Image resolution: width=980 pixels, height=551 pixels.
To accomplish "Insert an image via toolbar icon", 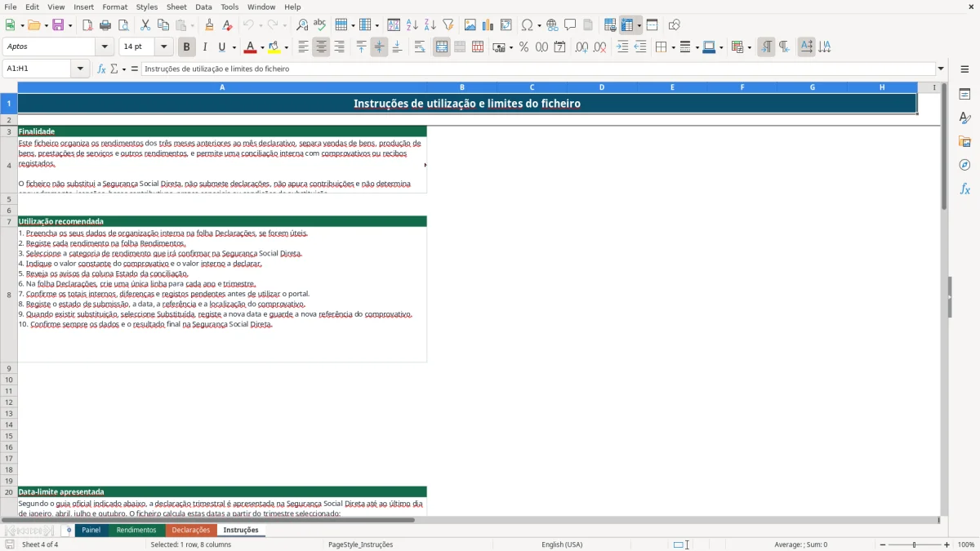I will 470,25.
